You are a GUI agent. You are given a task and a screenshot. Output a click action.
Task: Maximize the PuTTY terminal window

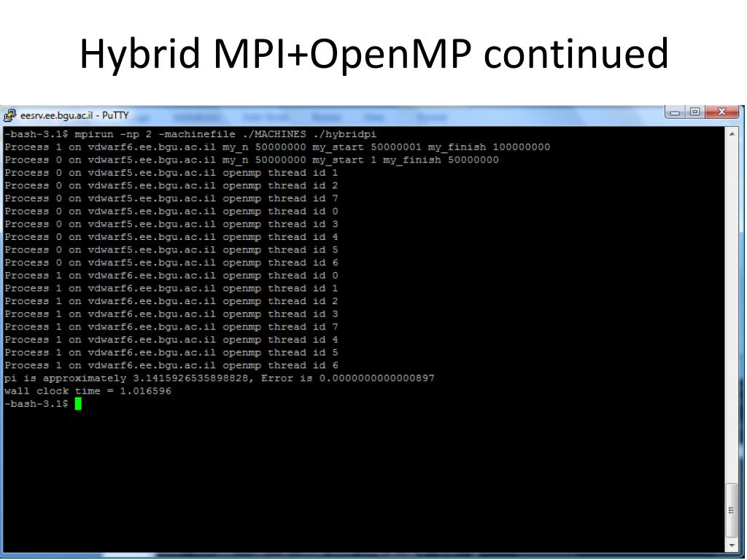click(694, 112)
